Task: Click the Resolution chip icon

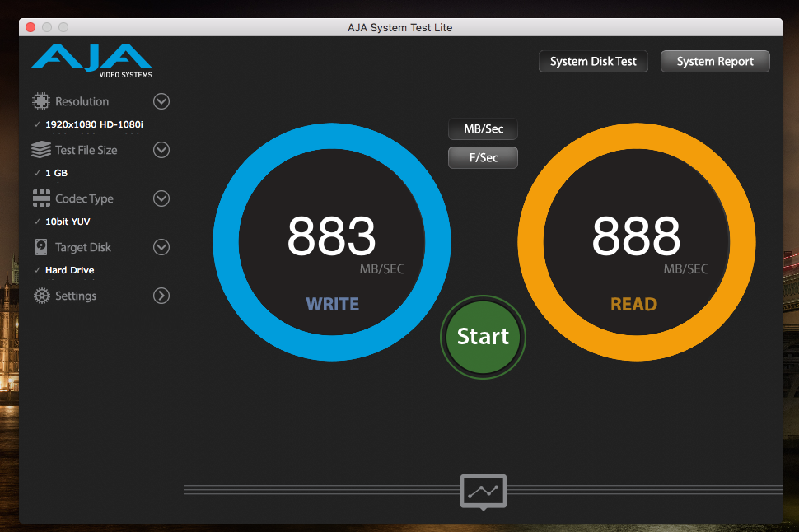Action: click(41, 101)
